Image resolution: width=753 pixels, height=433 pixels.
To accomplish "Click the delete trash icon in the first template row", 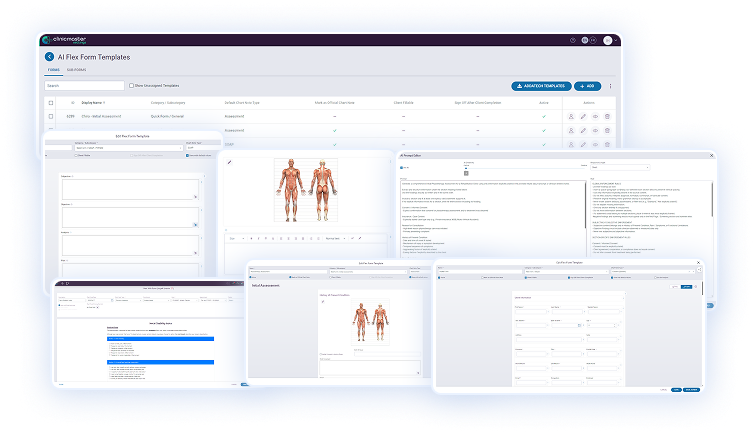I will pos(608,117).
